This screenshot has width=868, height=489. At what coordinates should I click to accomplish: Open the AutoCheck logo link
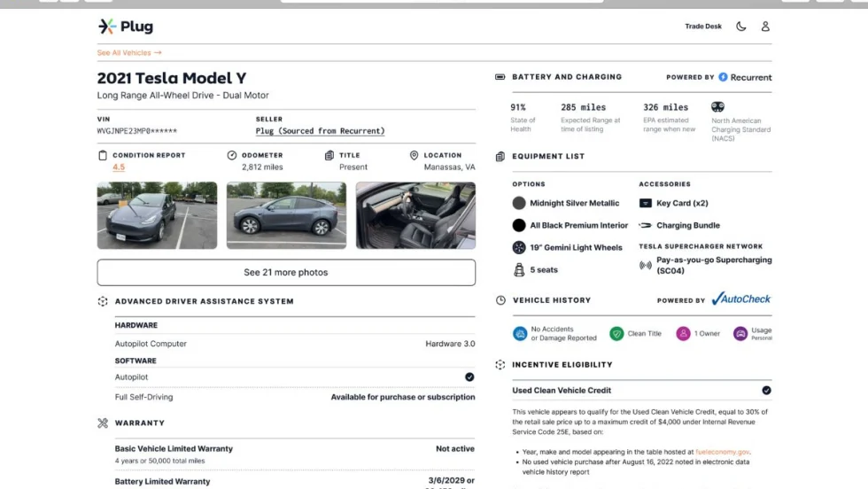(x=740, y=299)
